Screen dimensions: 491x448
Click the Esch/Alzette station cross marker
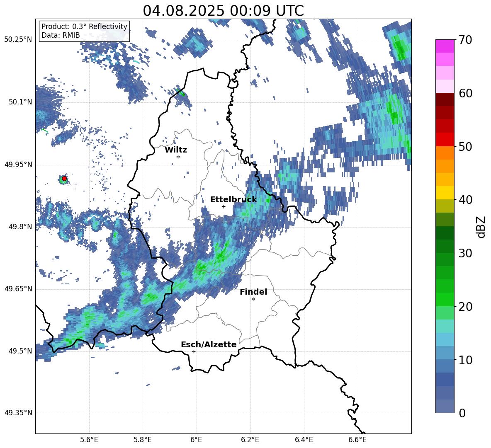(x=194, y=351)
